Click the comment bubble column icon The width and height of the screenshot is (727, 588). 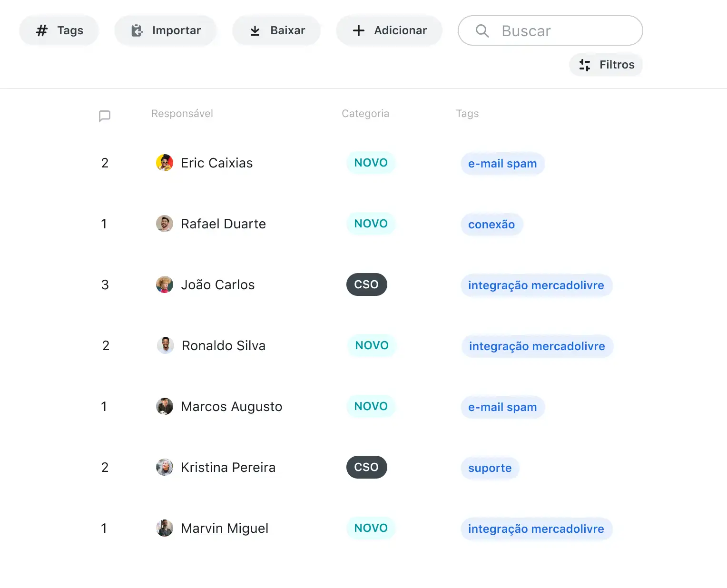coord(105,116)
